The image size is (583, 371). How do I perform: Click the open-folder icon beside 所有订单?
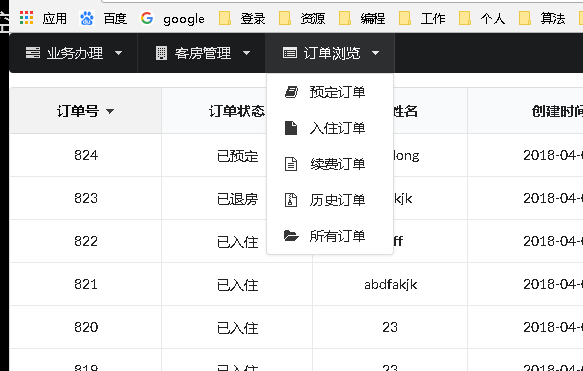point(291,236)
